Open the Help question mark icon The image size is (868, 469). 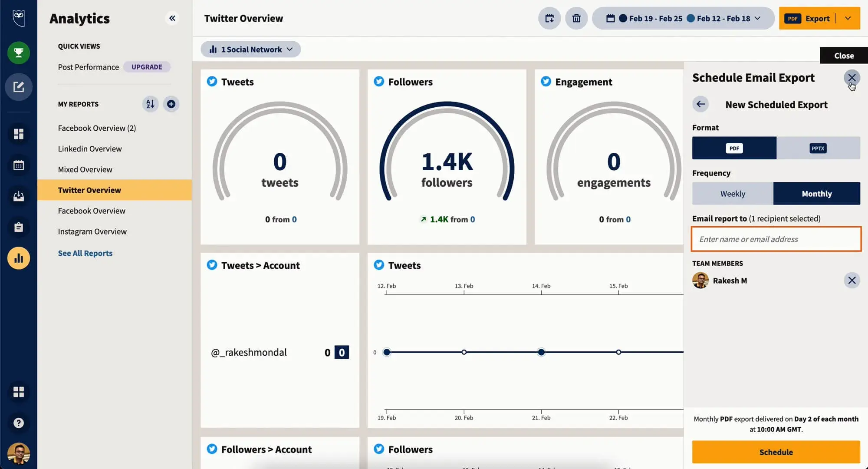(18, 422)
